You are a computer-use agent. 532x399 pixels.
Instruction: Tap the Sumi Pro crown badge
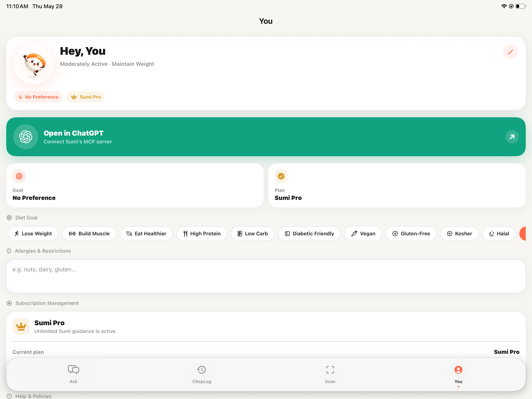click(x=86, y=97)
